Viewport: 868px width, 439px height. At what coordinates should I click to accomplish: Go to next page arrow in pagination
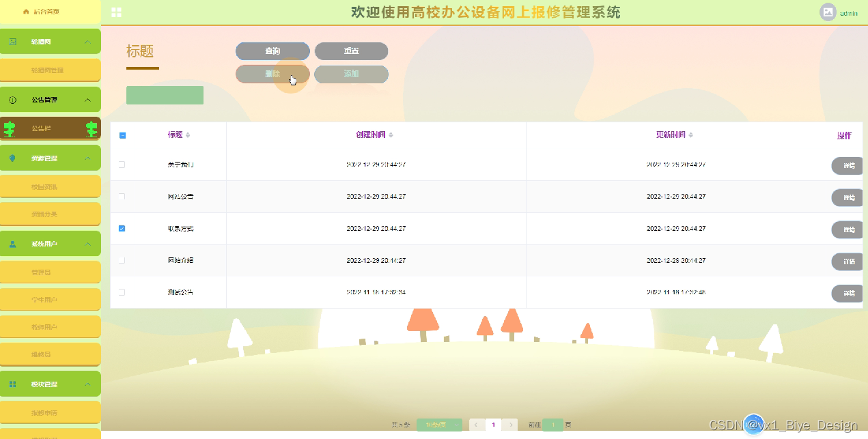pyautogui.click(x=510, y=425)
